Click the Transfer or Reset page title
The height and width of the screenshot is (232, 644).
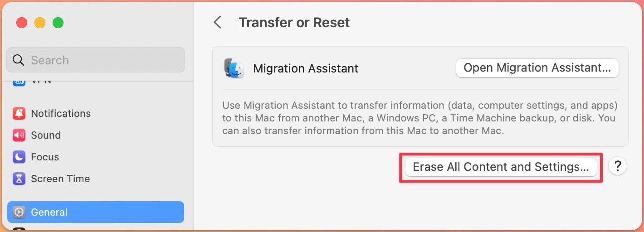coord(294,23)
